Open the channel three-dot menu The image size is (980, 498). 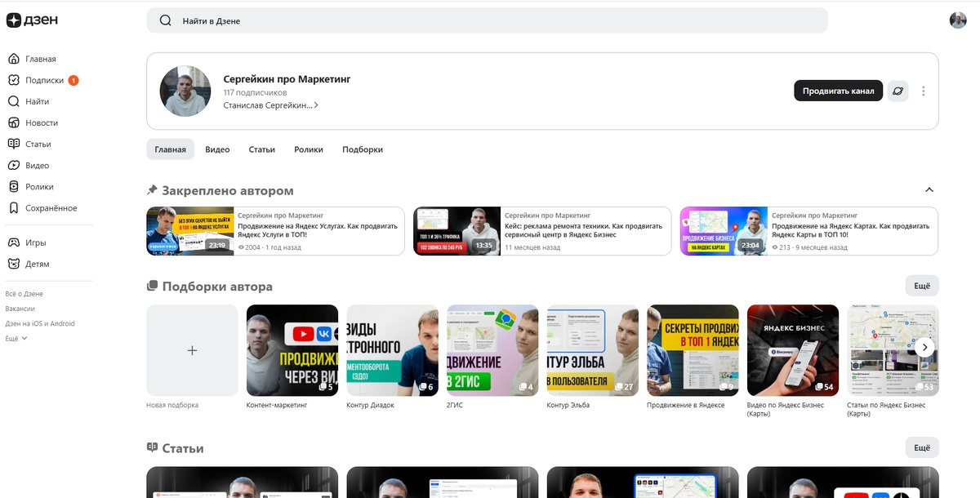pos(924,91)
